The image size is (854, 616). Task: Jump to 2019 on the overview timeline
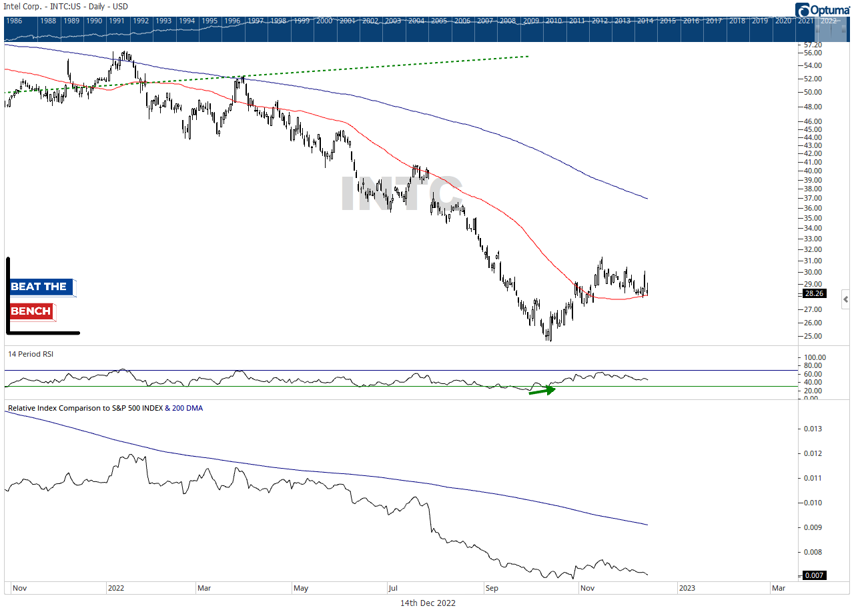[760, 21]
